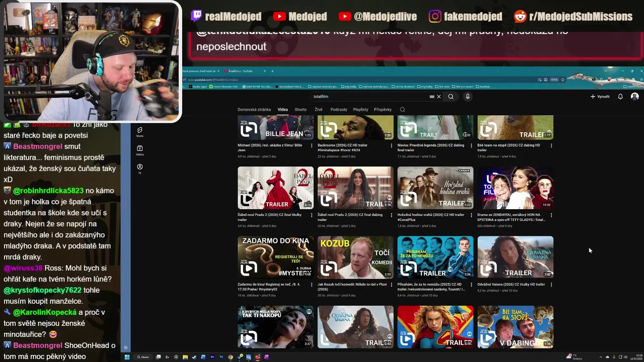The image size is (644, 362).
Task: Play Zadarmo do kina #MYSTERY thumbnail
Action: pyautogui.click(x=276, y=257)
